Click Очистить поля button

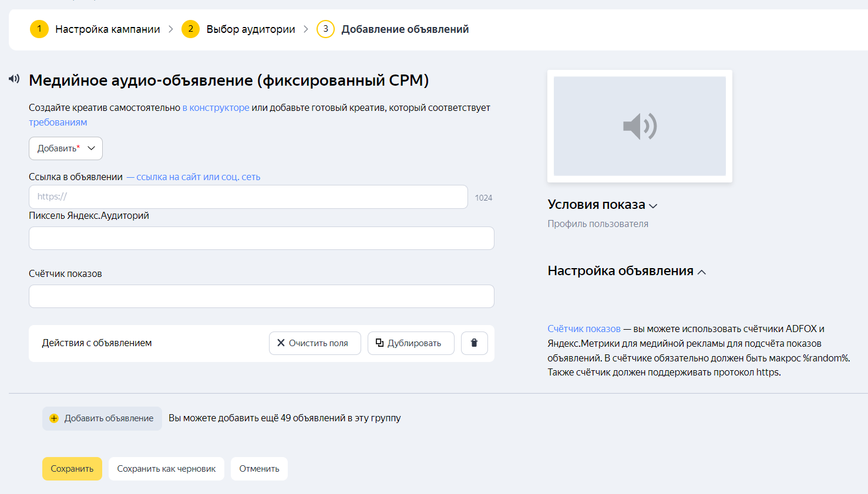tap(315, 343)
